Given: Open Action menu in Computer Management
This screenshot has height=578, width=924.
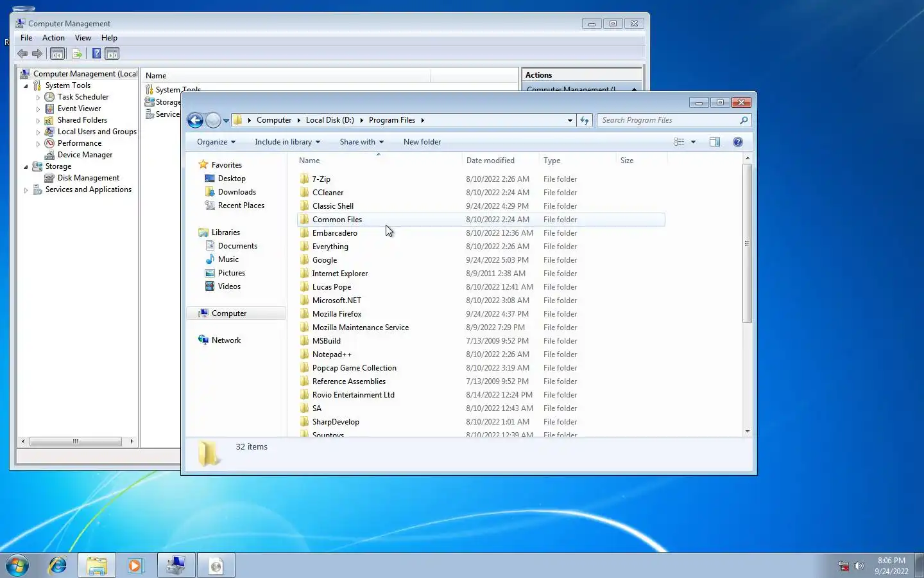Looking at the screenshot, I should click(x=53, y=38).
